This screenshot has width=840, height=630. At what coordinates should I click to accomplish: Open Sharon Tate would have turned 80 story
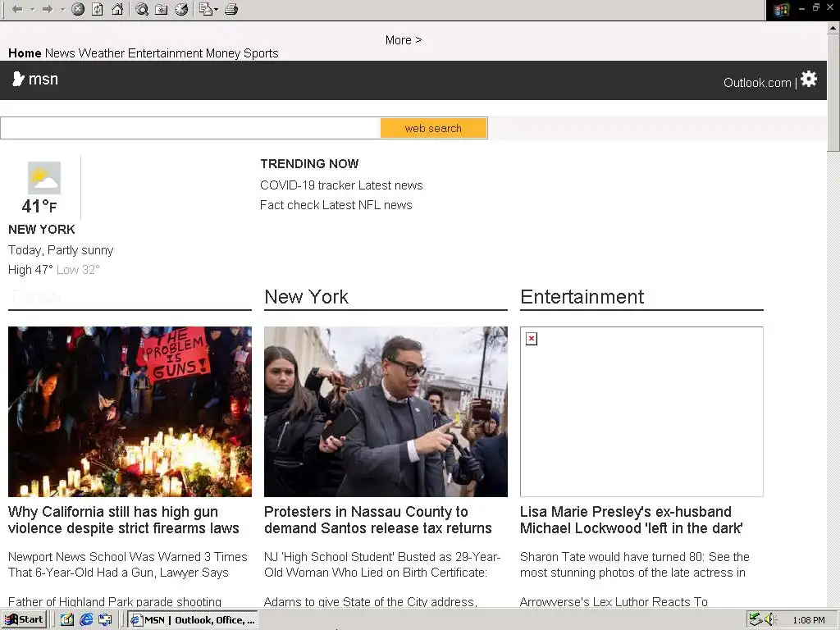[x=635, y=564]
